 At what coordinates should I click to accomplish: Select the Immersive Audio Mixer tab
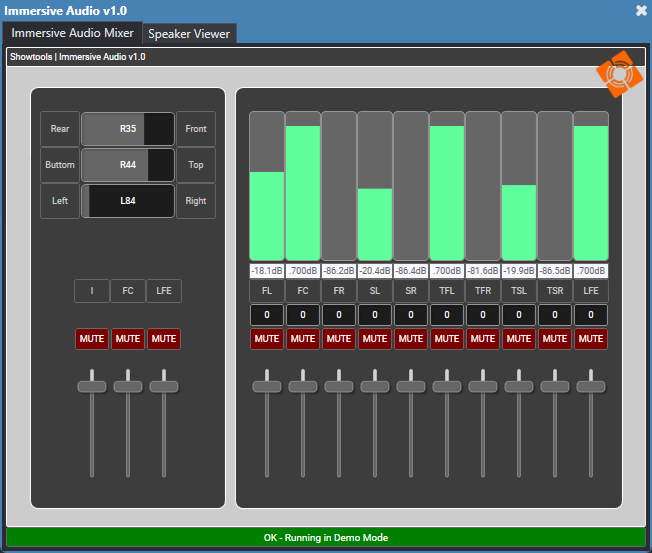pos(72,33)
